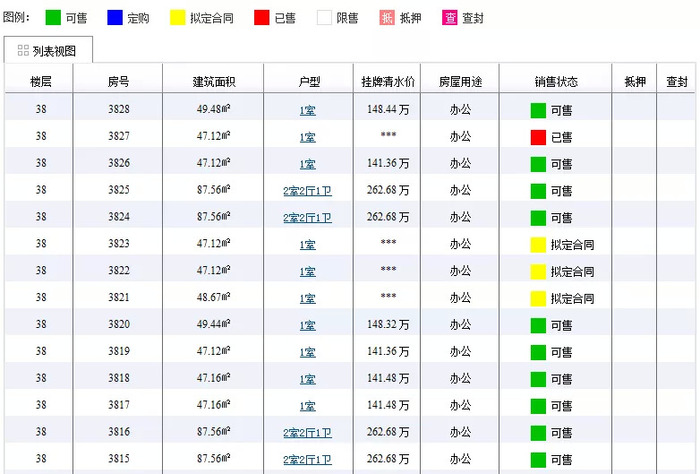Open 1室 link for room 3821
The width and height of the screenshot is (700, 474).
pyautogui.click(x=308, y=298)
